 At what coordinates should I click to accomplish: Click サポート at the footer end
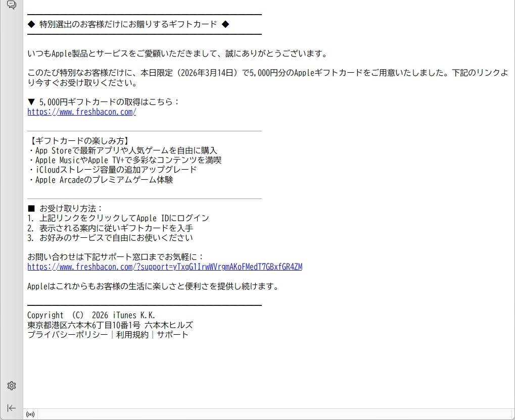[172, 335]
